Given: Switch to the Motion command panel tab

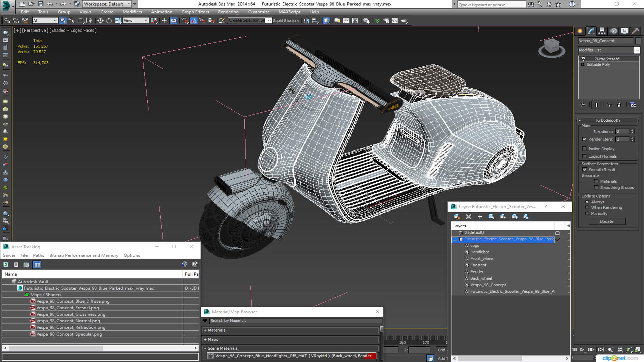Looking at the screenshot, I should tap(613, 31).
